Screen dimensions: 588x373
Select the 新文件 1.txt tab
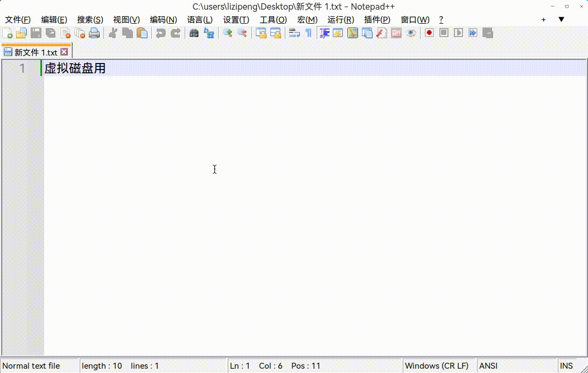coord(35,52)
